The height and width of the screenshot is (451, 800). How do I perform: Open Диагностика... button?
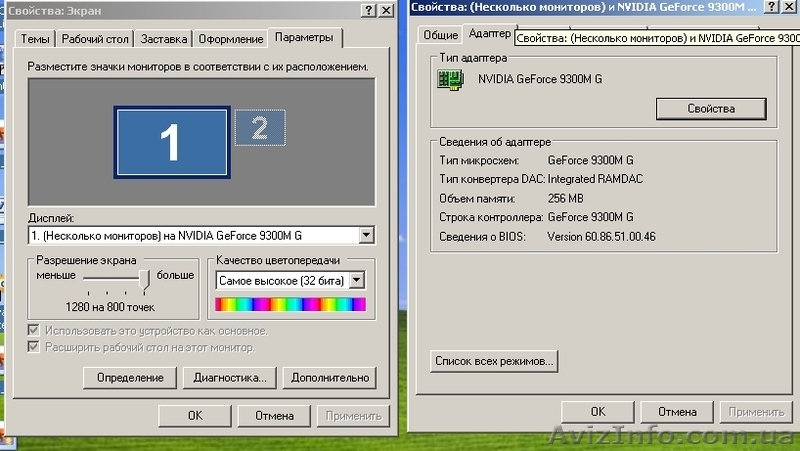230,378
